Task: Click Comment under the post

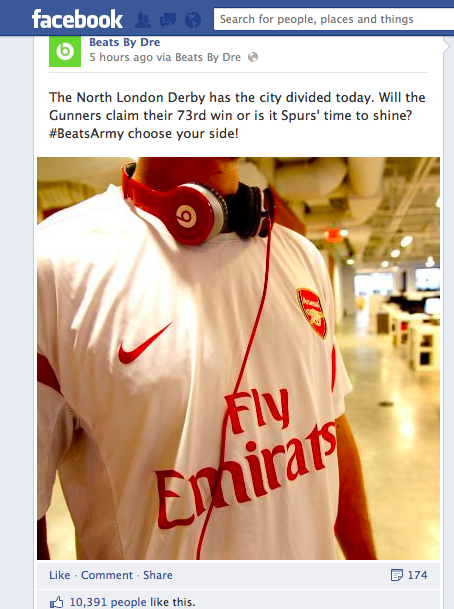Action: point(107,575)
